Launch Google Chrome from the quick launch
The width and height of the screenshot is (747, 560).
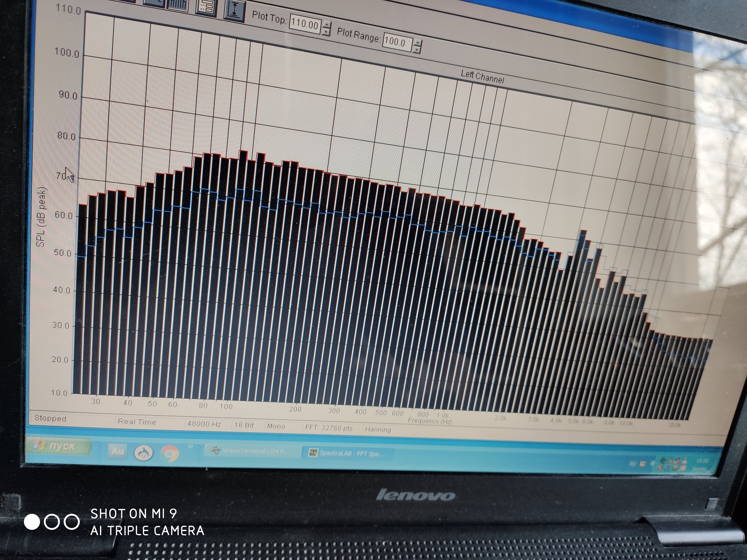[169, 453]
